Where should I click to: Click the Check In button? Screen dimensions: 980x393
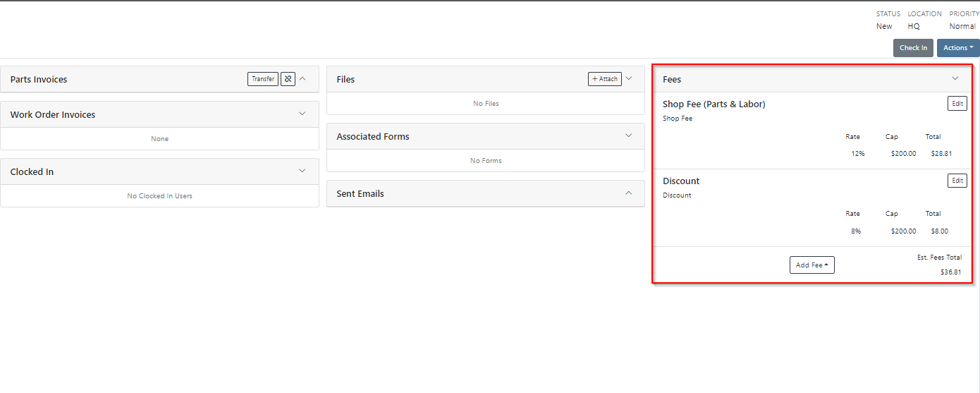point(913,48)
